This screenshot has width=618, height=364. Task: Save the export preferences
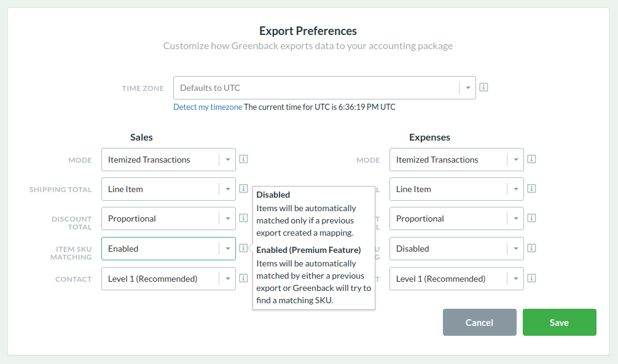click(x=559, y=322)
